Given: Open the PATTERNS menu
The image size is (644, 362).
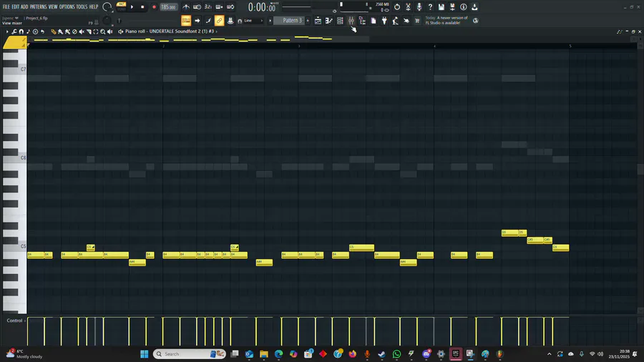Looking at the screenshot, I should [38, 7].
